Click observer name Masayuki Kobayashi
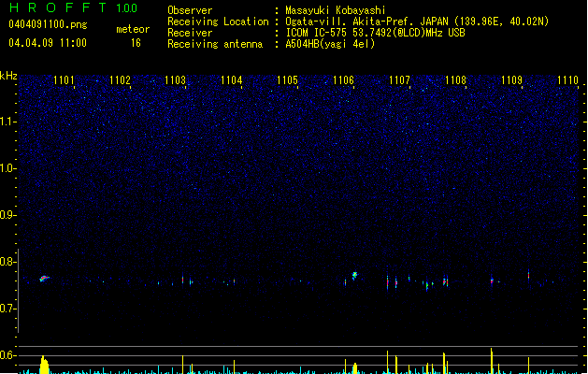Image resolution: width=588 pixels, height=374 pixels. click(x=336, y=10)
